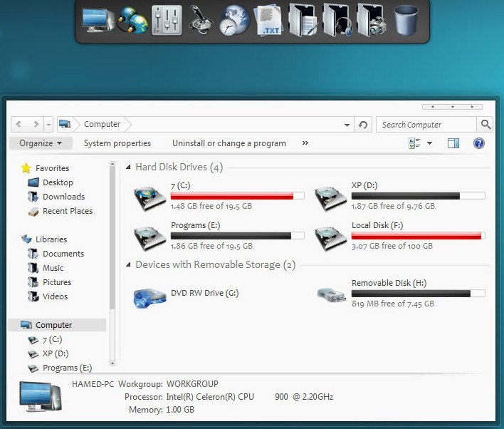
Task: Toggle the preview pane button
Action: pyautogui.click(x=453, y=143)
